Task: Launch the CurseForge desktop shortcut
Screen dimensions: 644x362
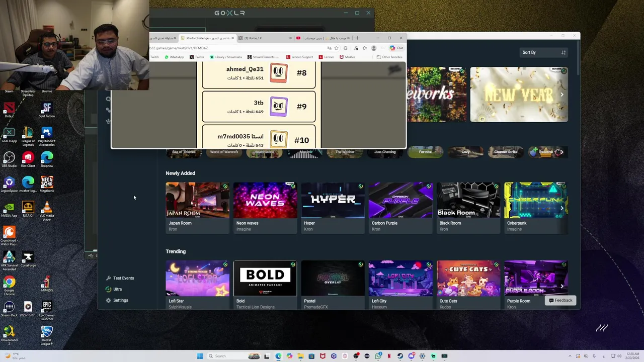Action: coord(28,259)
